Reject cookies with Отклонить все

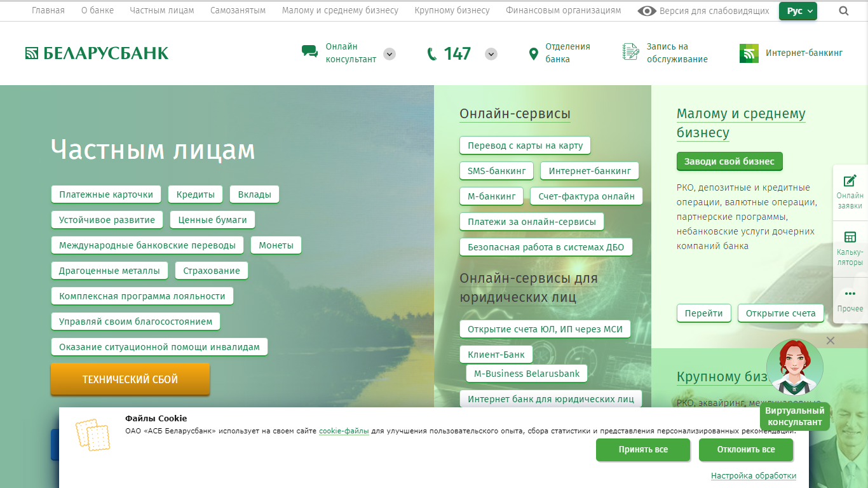pyautogui.click(x=746, y=450)
